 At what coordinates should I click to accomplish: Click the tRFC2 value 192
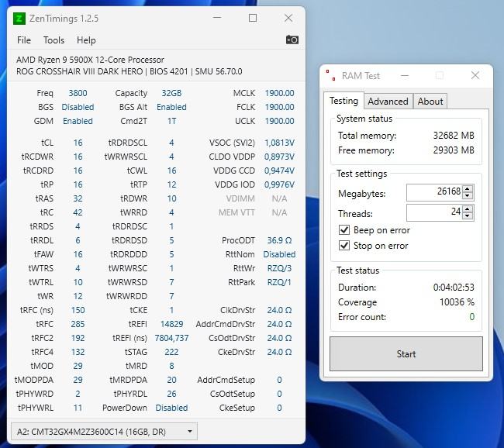click(78, 338)
